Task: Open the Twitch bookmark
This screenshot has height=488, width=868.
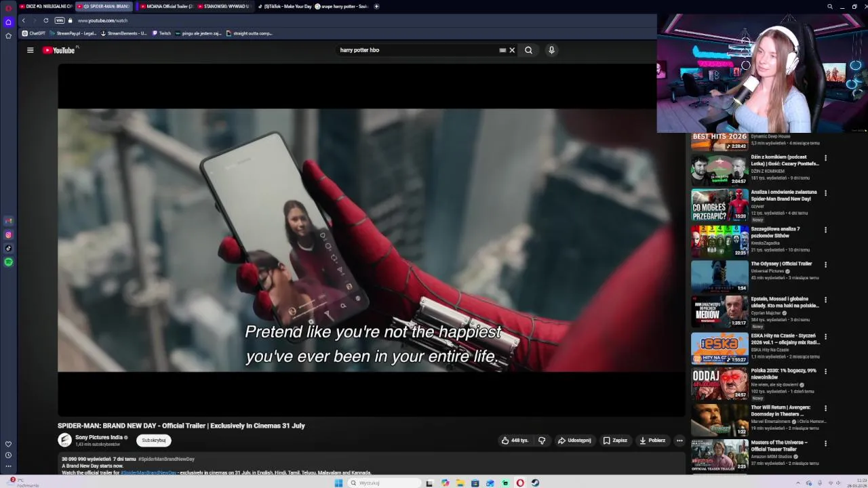Action: [161, 33]
